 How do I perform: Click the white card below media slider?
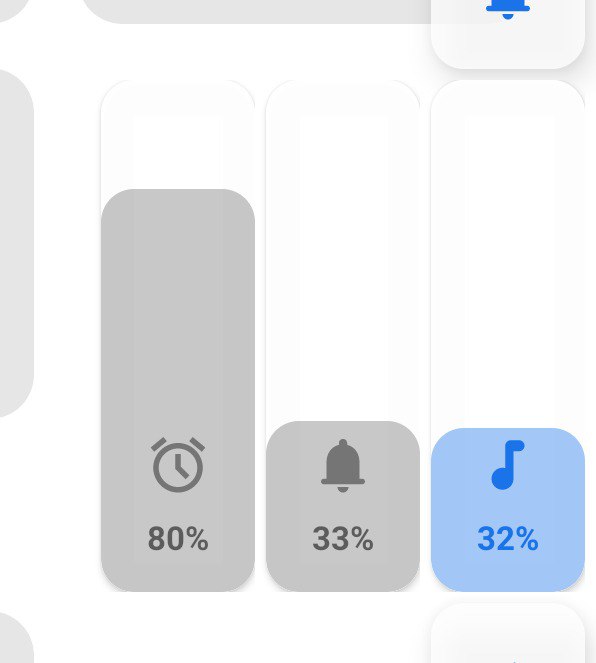tap(508, 633)
